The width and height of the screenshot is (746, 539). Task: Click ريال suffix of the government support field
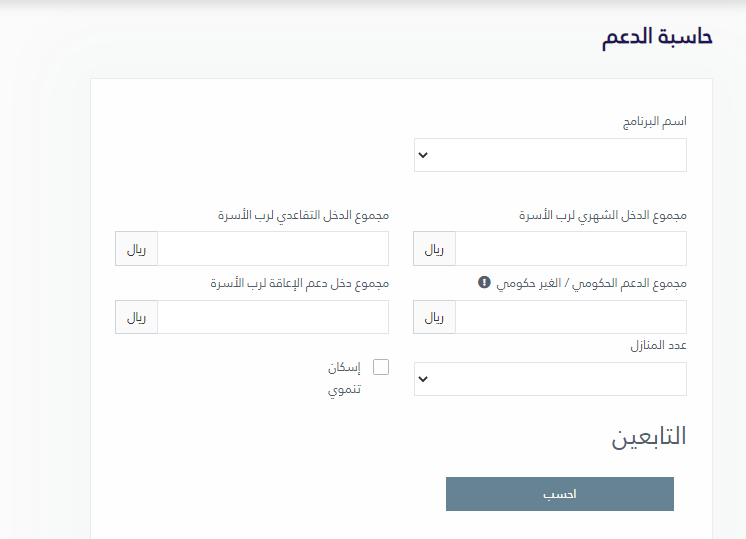[x=435, y=317]
